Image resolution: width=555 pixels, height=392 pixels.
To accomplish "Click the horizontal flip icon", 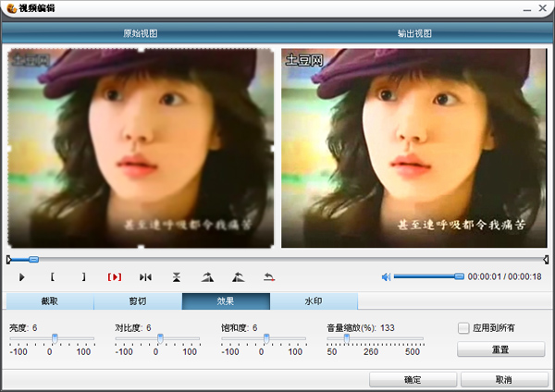I will click(x=145, y=277).
